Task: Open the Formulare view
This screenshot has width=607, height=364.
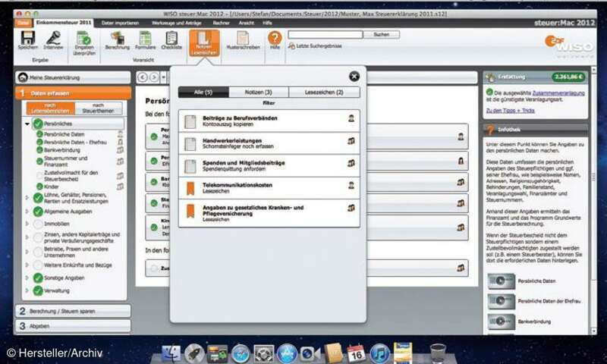Action: click(x=146, y=38)
